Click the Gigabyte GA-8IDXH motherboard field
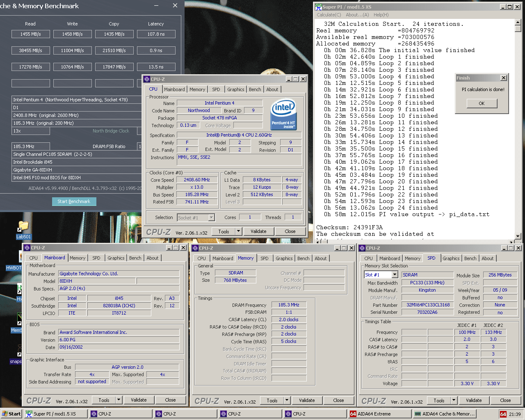The width and height of the screenshot is (525, 420). point(77,170)
